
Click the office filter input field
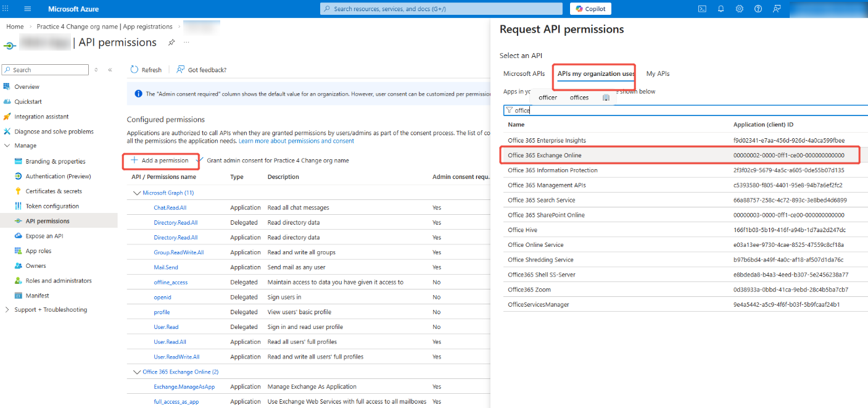click(x=555, y=110)
